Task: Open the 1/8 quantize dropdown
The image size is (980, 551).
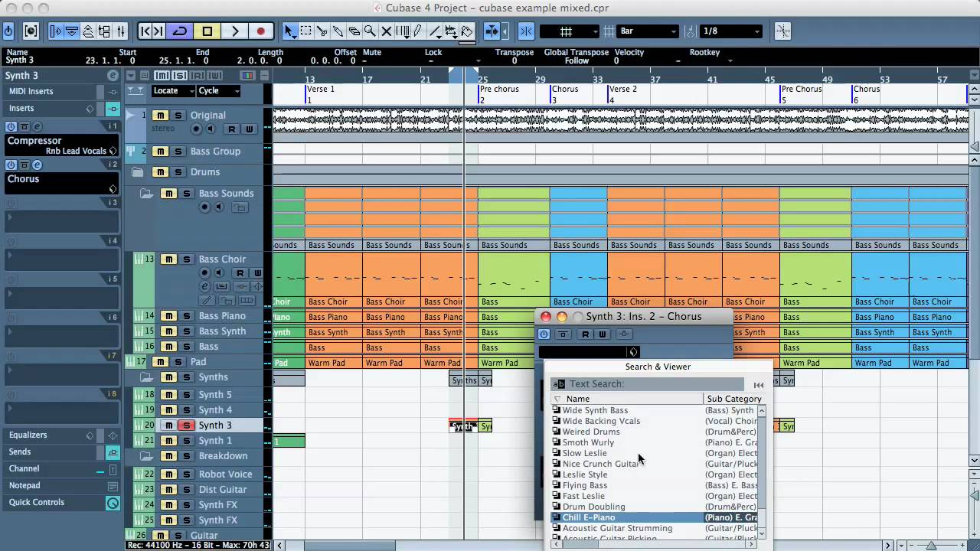Action: coord(731,31)
